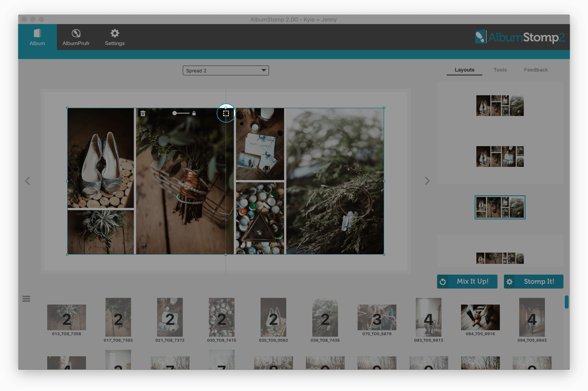Click the gear icon on Stomp It! button

pyautogui.click(x=510, y=282)
